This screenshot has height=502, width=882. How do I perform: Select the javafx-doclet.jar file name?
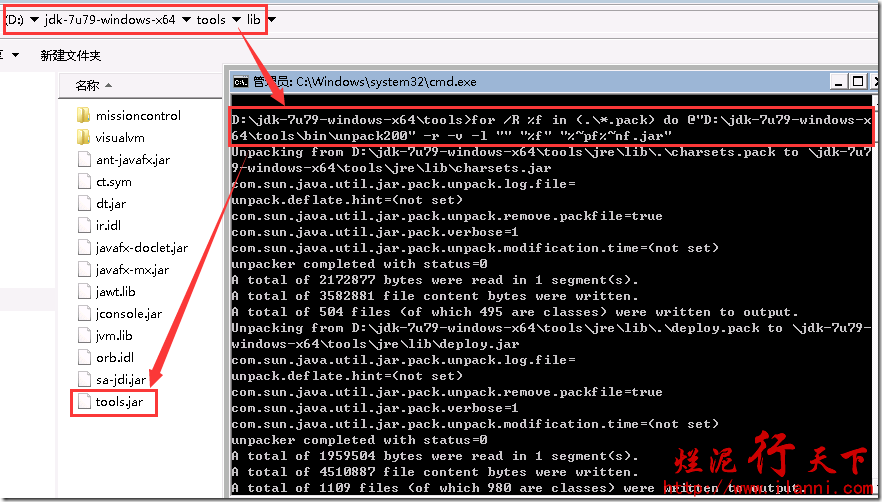141,248
